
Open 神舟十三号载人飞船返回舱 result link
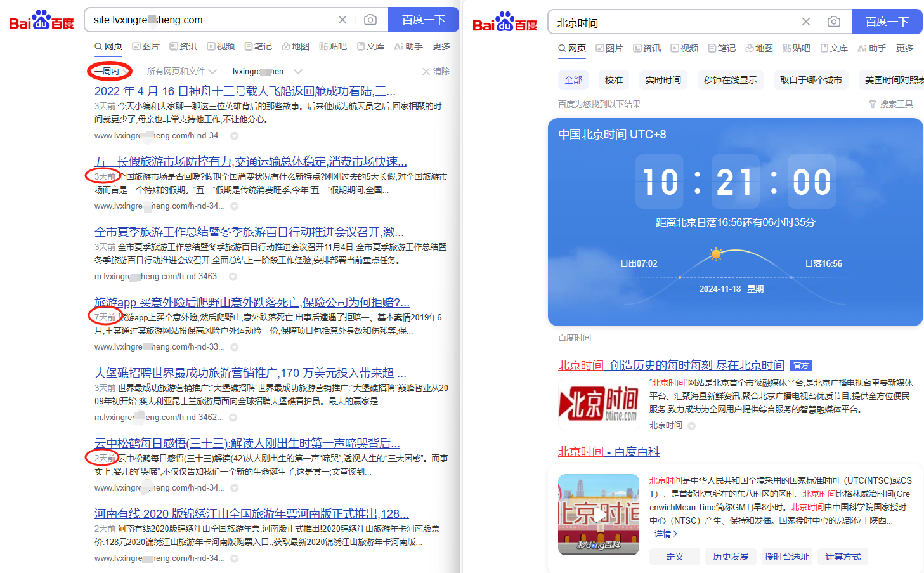(245, 91)
